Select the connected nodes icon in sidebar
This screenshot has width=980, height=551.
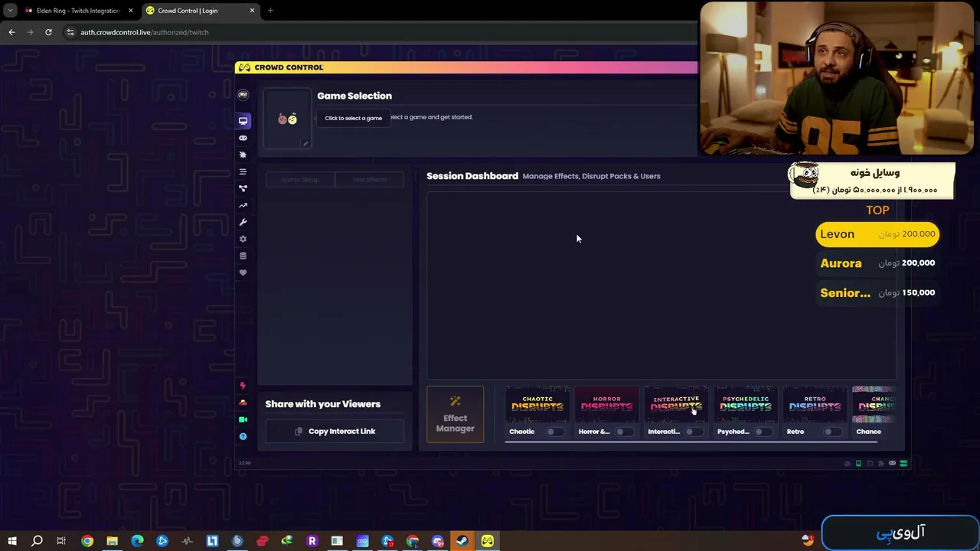tap(243, 188)
